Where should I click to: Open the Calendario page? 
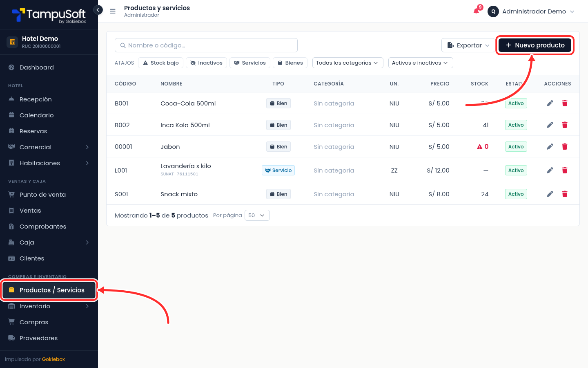pyautogui.click(x=49, y=115)
